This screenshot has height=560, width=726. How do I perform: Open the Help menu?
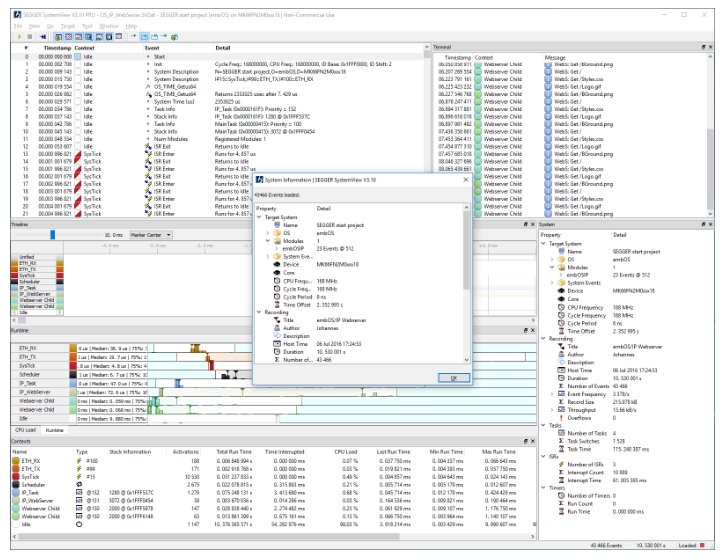pyautogui.click(x=131, y=26)
